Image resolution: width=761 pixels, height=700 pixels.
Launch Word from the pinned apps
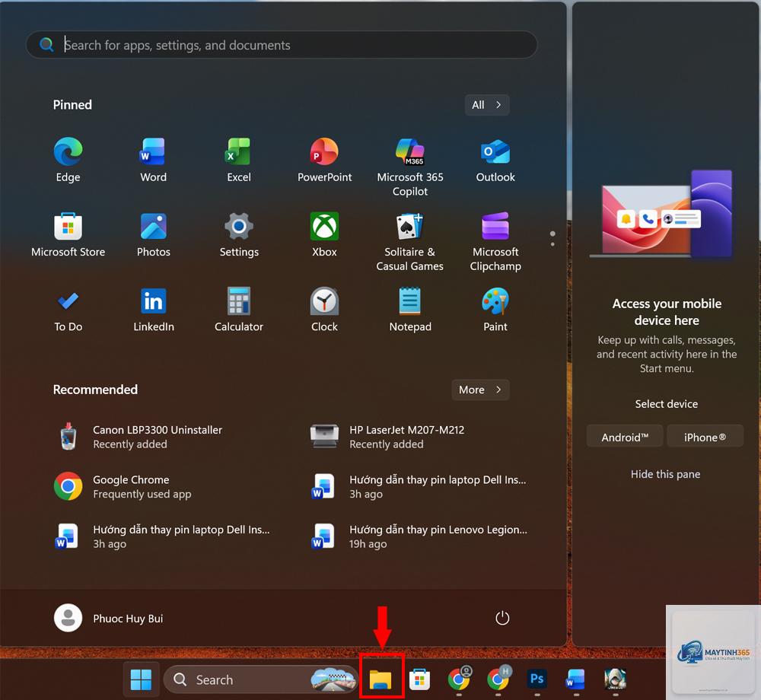(154, 160)
